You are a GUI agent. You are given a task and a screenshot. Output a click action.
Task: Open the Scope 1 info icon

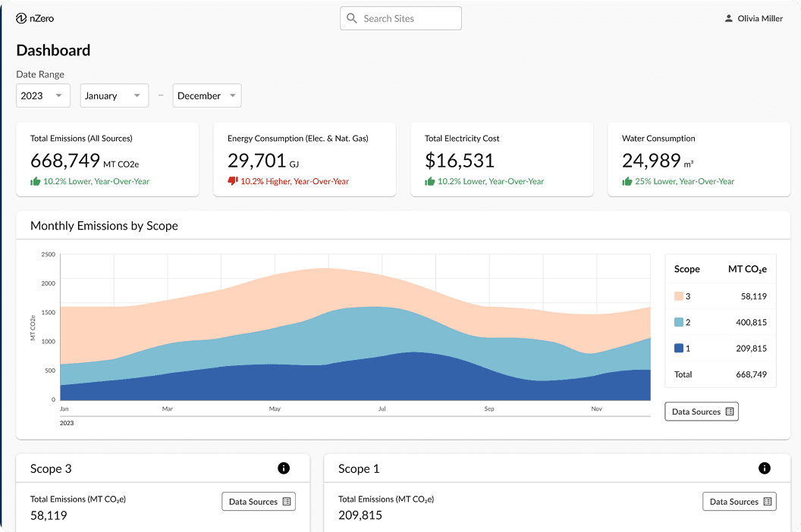coord(765,468)
